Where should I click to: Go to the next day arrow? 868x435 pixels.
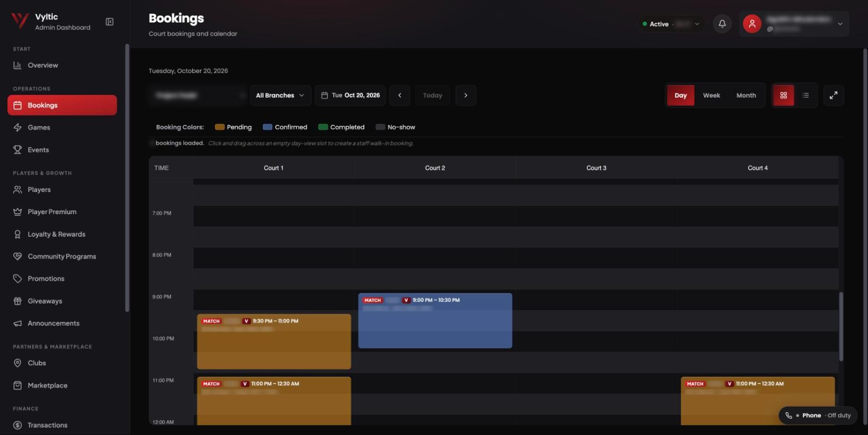(x=466, y=95)
